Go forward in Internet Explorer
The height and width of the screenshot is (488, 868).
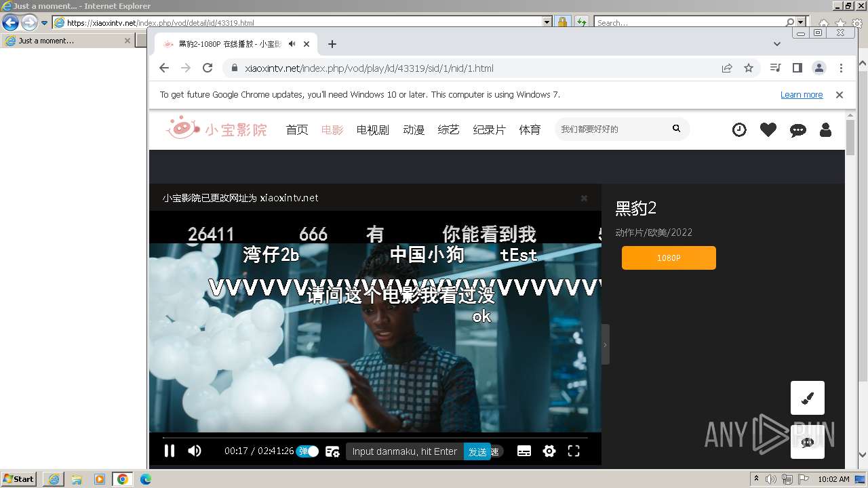click(x=29, y=22)
